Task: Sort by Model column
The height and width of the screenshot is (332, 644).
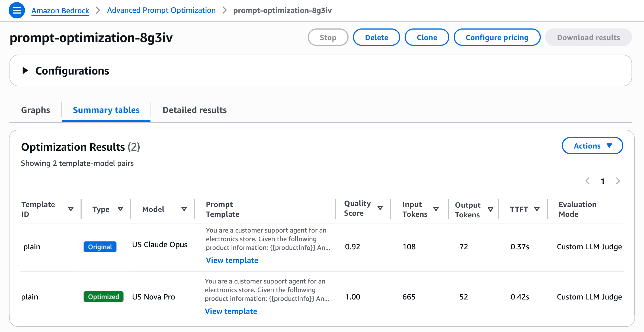Action: pos(184,209)
